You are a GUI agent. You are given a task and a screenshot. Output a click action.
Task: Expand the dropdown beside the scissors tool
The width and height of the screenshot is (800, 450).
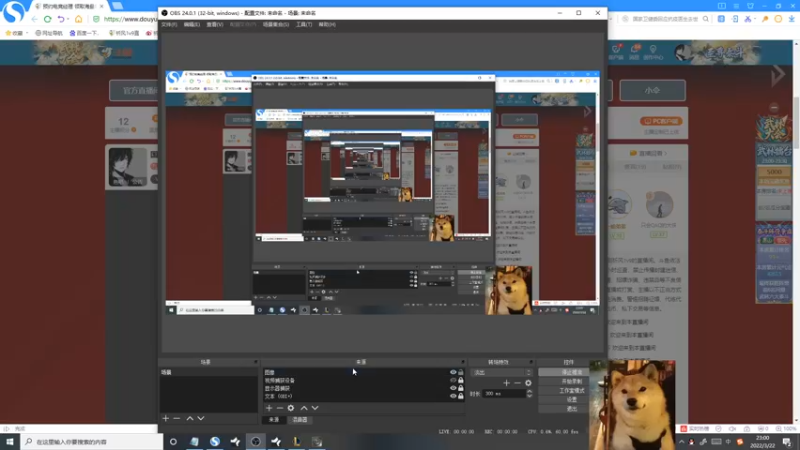pyautogui.click(x=755, y=19)
